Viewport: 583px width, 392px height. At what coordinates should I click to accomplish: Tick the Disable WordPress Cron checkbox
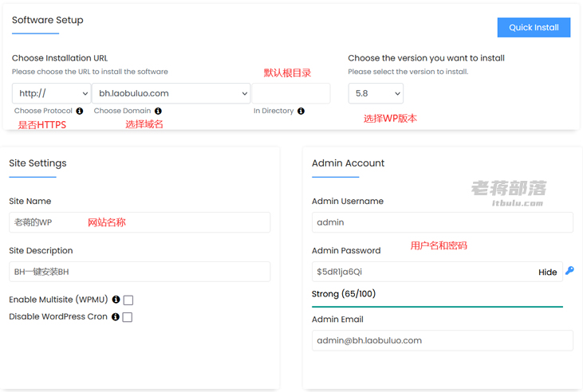(x=128, y=317)
